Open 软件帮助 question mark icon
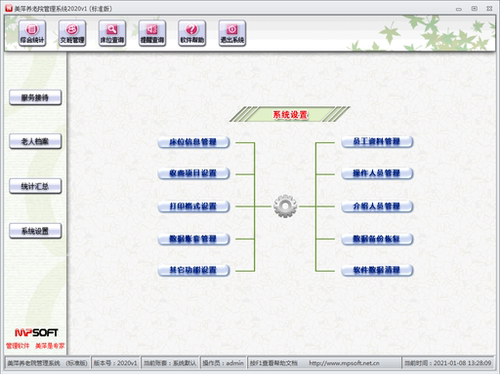The height and width of the screenshot is (374, 500). click(192, 33)
